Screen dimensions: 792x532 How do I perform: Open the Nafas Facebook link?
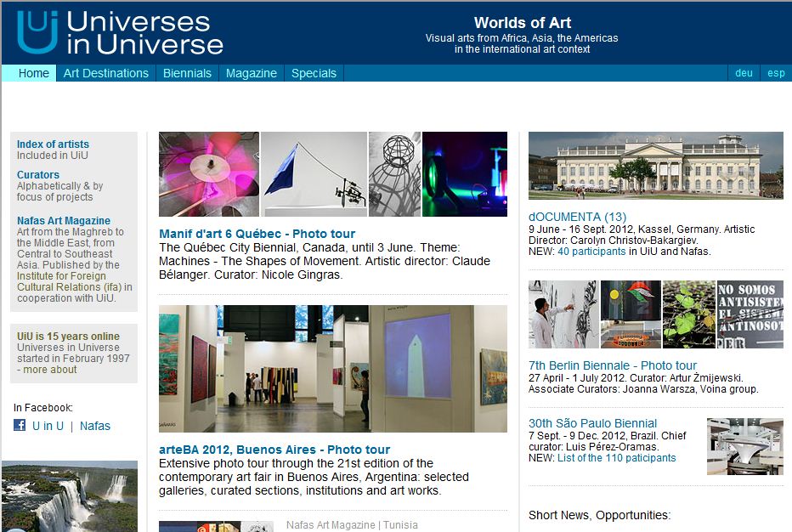[95, 426]
